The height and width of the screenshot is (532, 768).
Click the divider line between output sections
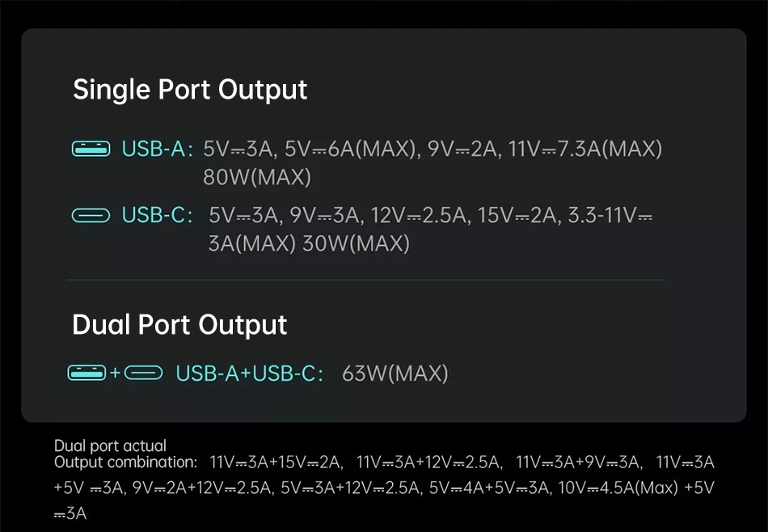(x=365, y=281)
